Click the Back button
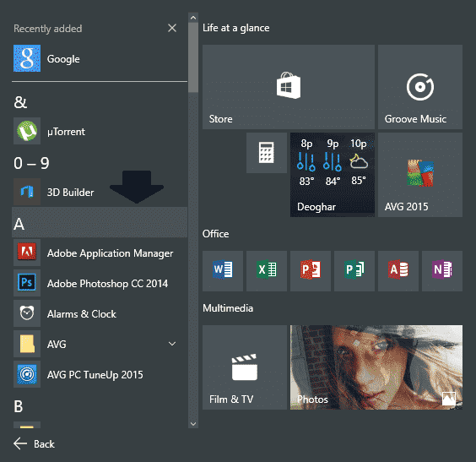The image size is (476, 462). coord(34,443)
